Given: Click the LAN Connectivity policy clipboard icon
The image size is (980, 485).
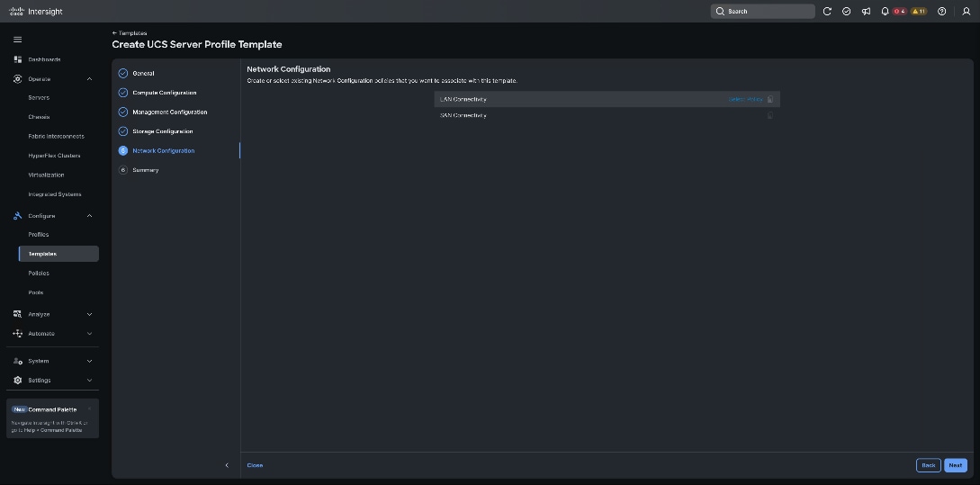Looking at the screenshot, I should [770, 99].
